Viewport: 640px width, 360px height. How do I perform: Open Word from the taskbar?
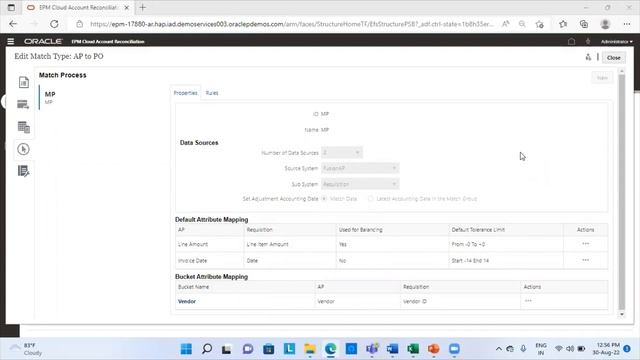(x=392, y=349)
